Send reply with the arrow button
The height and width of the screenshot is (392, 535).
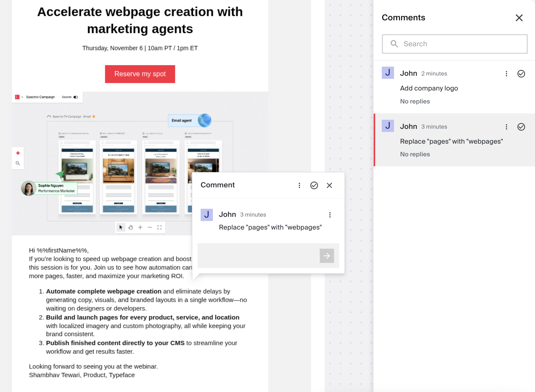click(327, 256)
